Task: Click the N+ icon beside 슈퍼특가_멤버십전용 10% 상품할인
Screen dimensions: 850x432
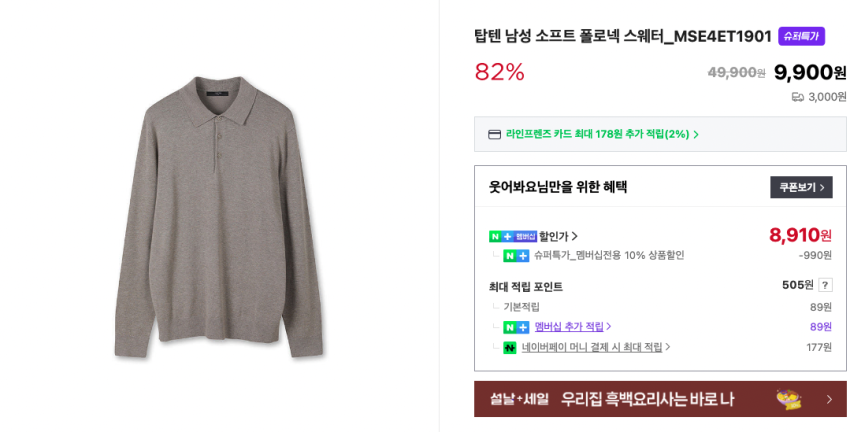Action: (x=516, y=256)
